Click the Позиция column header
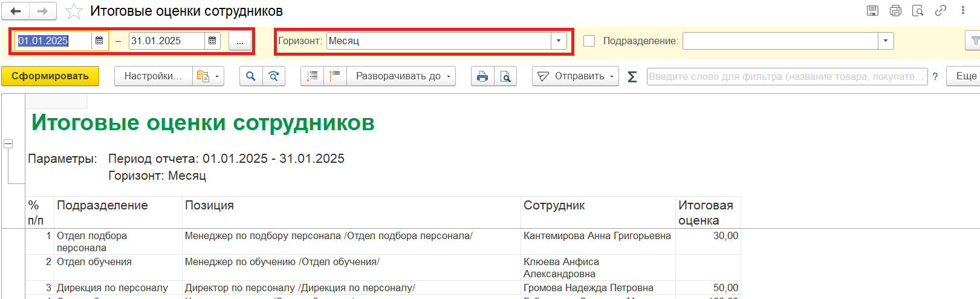Image resolution: width=980 pixels, height=299 pixels. pos(351,212)
